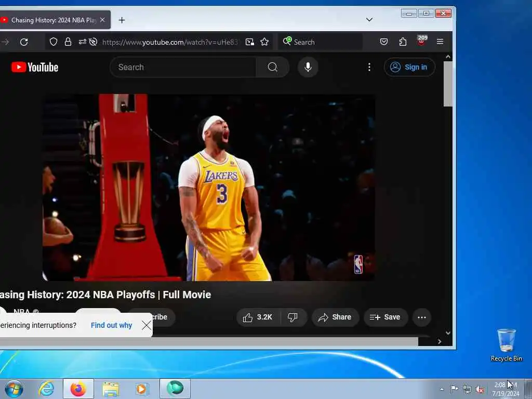Like the video with 3.2K likes

click(x=258, y=317)
